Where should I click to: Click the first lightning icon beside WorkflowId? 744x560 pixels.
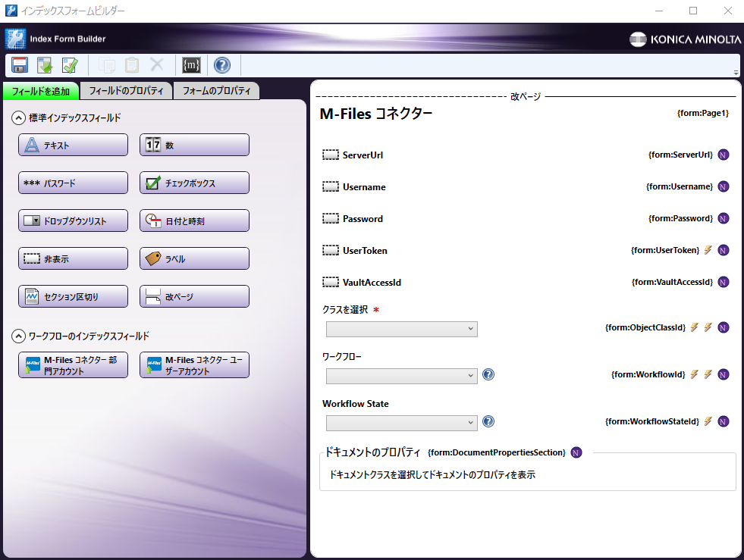694,374
